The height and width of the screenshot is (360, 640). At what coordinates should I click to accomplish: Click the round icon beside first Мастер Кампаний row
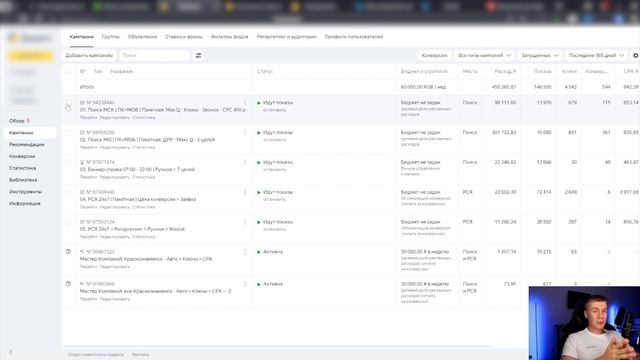(x=68, y=251)
